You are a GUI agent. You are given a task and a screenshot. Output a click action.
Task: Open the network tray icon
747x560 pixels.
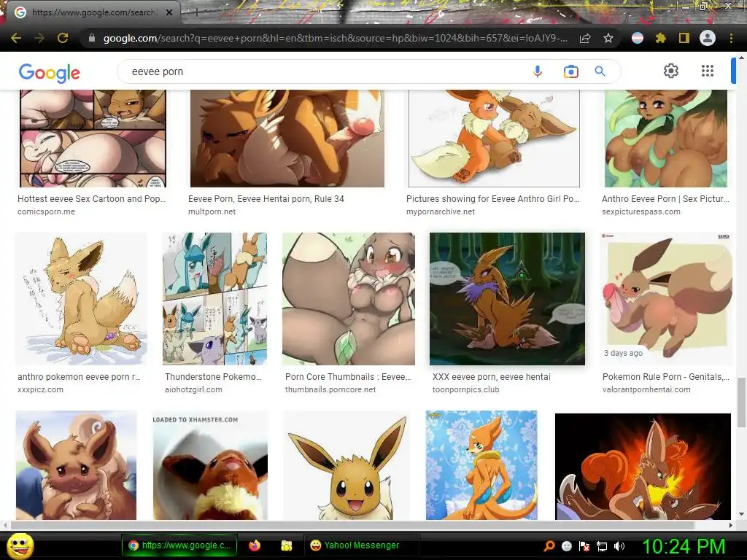pyautogui.click(x=602, y=546)
